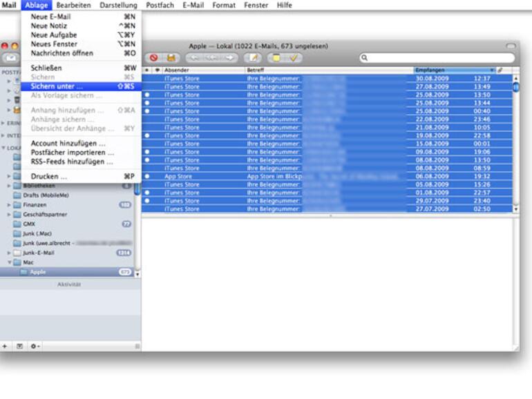Choose Account hinzufügen … menu item
This screenshot has height=399, width=532.
tap(81, 143)
